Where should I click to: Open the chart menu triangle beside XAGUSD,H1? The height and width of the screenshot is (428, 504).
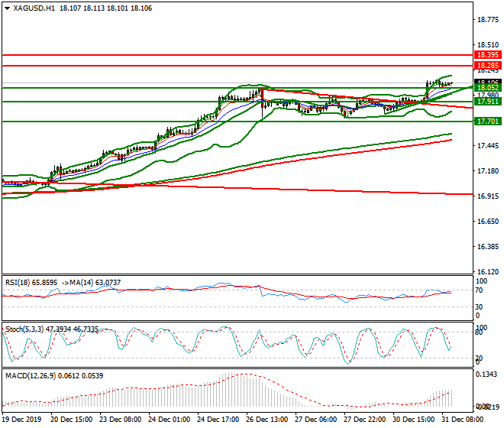pyautogui.click(x=8, y=8)
